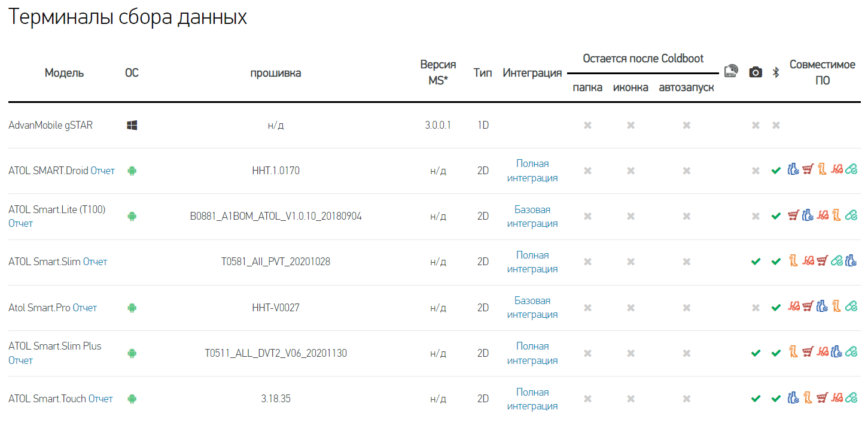
Task: Click green Bluetooth checkmark in ATOL SMART.Droid row
Action: tap(776, 171)
